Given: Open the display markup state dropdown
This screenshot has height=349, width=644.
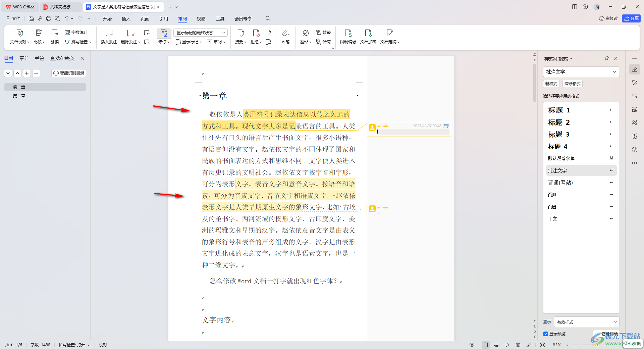Looking at the screenshot, I should 201,33.
